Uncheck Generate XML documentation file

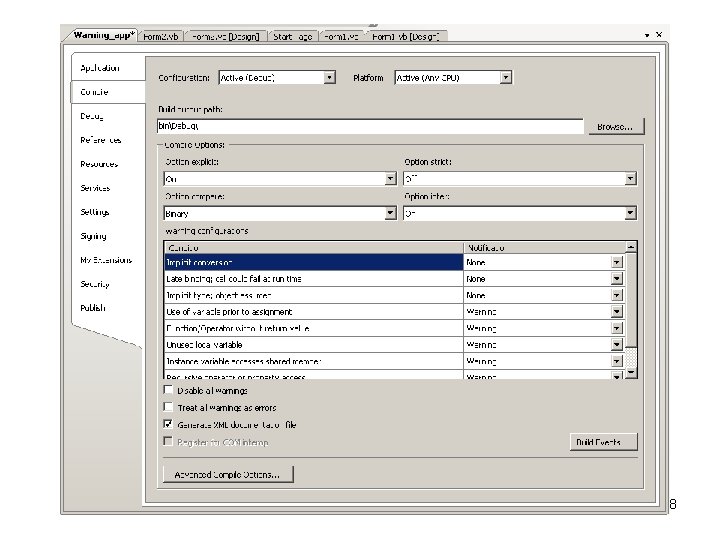[169, 424]
